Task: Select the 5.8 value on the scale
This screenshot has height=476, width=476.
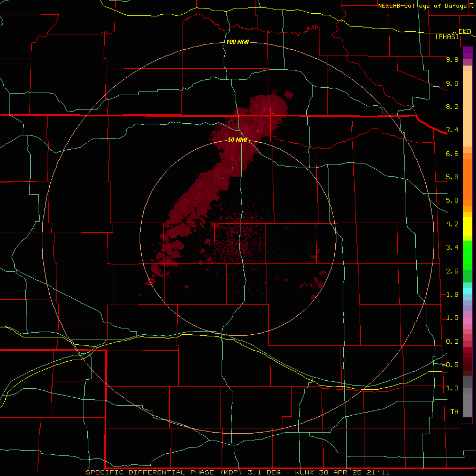Action: [x=452, y=177]
